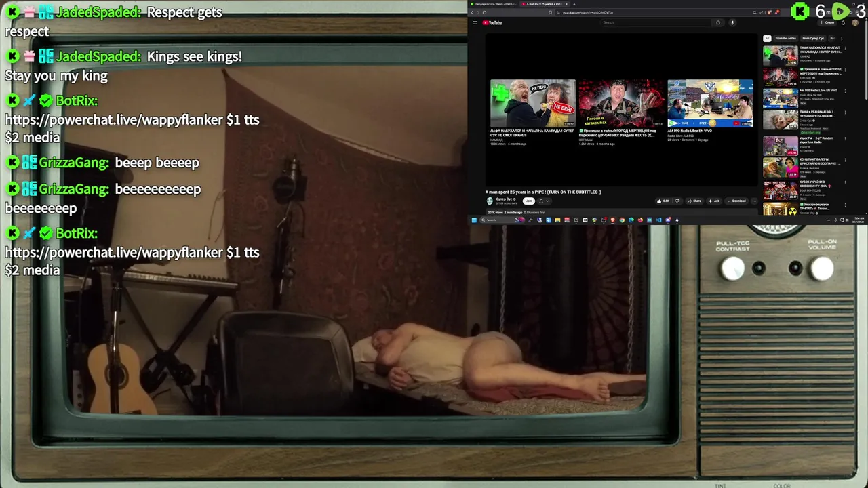Like the video with thumbs up

click(663, 201)
